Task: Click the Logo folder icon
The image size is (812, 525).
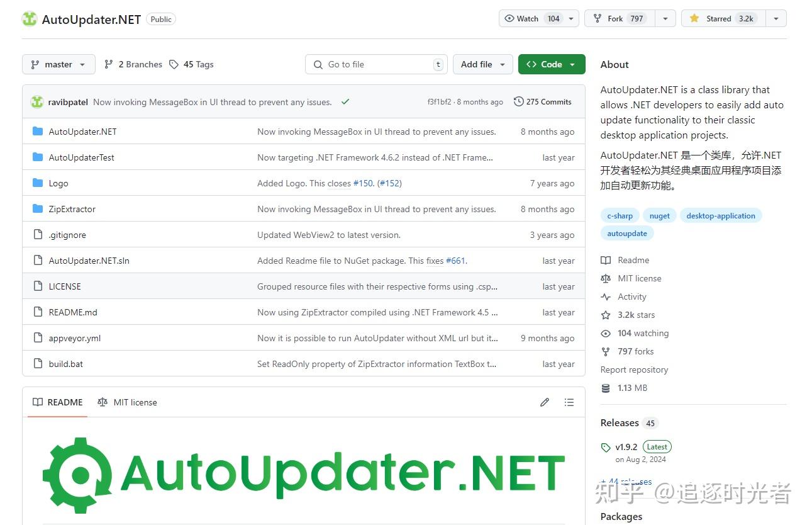Action: coord(37,183)
